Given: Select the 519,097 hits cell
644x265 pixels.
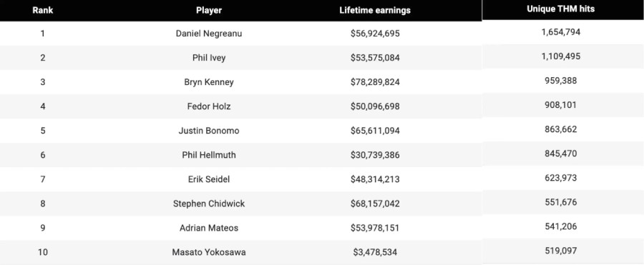Looking at the screenshot, I should [560, 251].
